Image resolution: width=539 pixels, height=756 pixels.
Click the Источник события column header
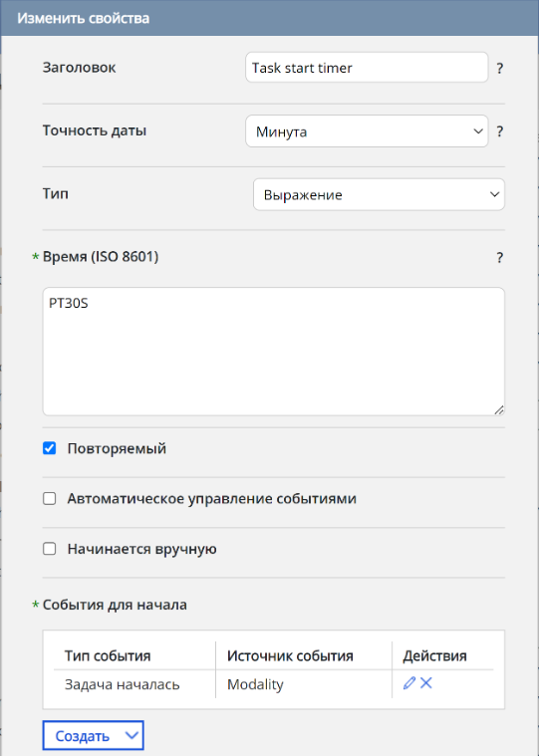[x=290, y=655]
